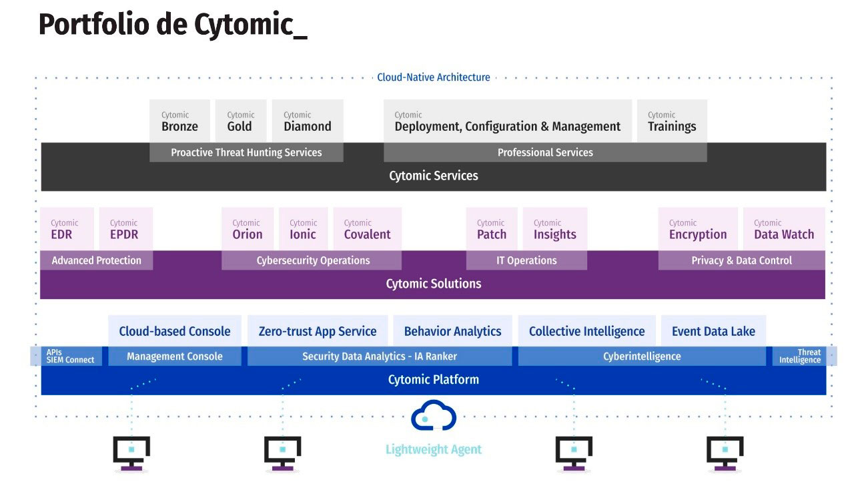Click the Lightweight Agent cloud icon
Screen dimensions: 868x504
[434, 415]
